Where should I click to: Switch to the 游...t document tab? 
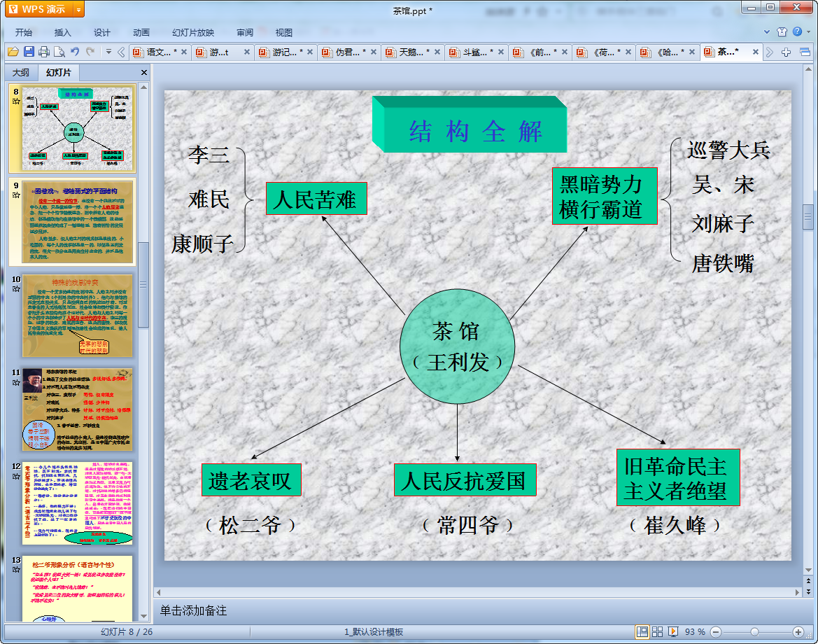218,52
